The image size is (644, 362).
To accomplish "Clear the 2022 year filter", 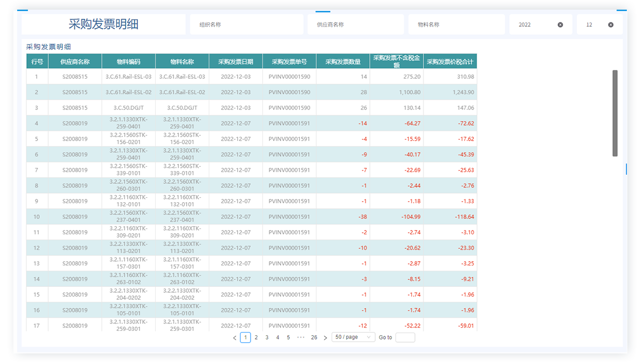I will (x=560, y=25).
